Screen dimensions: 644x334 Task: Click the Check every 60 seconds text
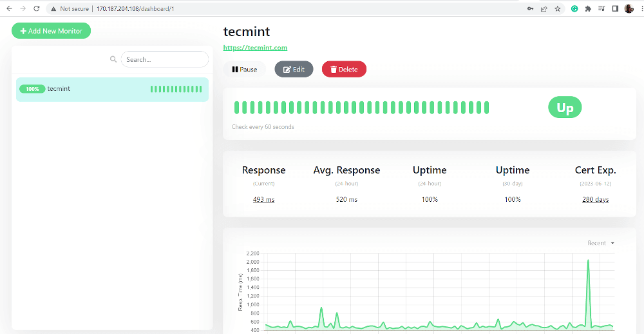[263, 126]
